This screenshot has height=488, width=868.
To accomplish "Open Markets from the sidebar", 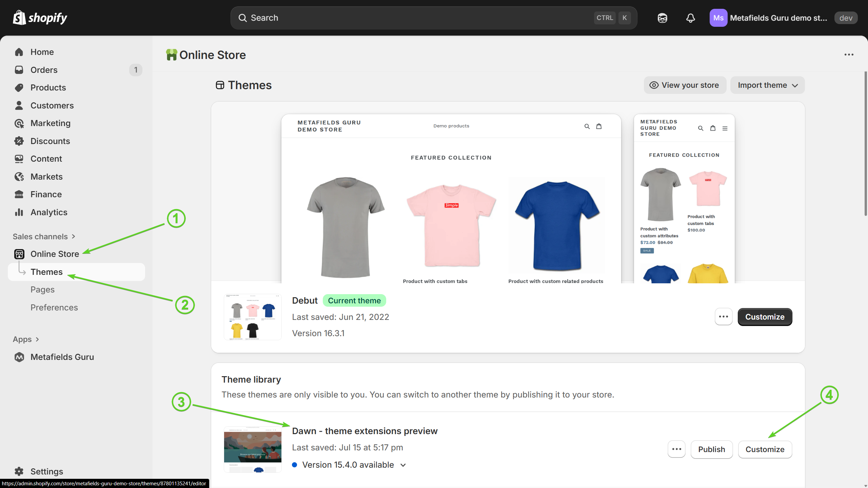I will [46, 177].
